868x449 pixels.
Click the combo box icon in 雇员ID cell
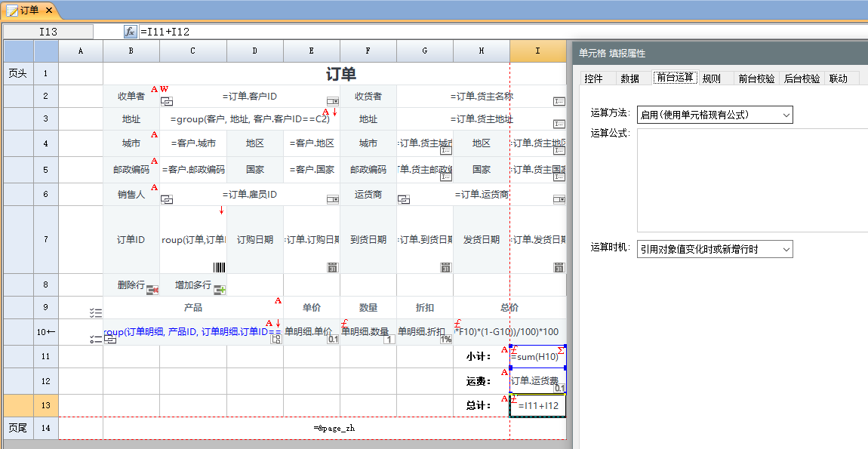[x=332, y=199]
